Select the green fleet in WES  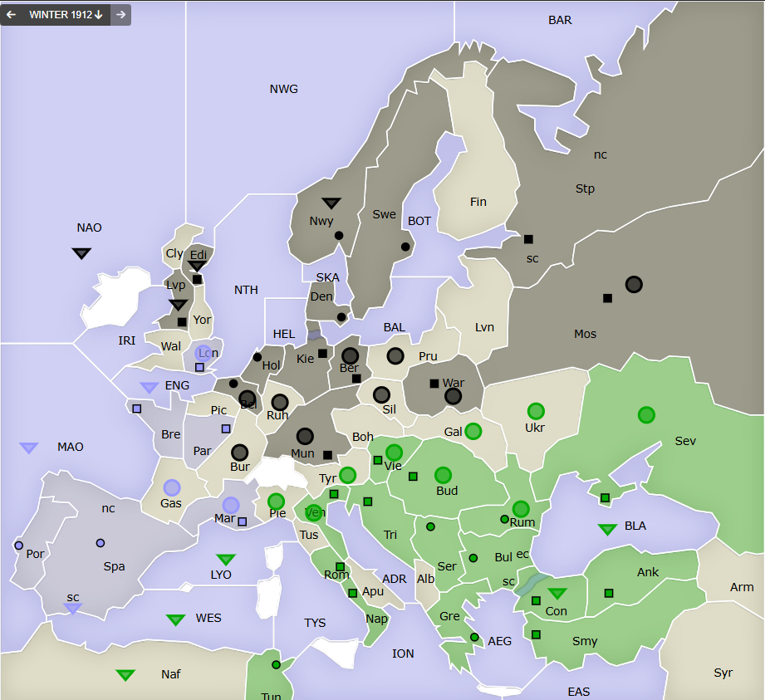click(175, 619)
